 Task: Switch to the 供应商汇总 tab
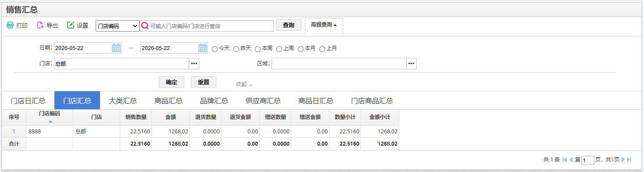[x=263, y=100]
